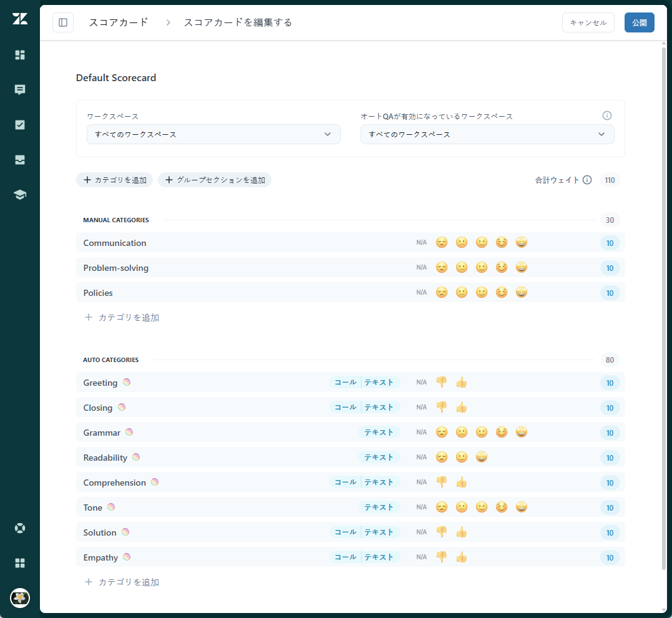The width and height of the screenshot is (672, 618).
Task: Select thumbs down in Solution row
Action: (x=441, y=532)
